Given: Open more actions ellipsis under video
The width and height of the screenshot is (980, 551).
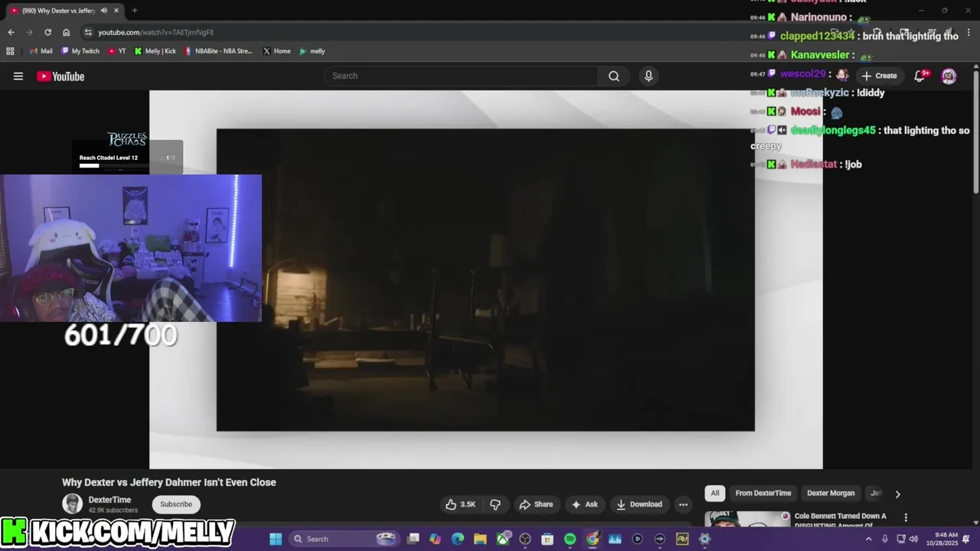Looking at the screenshot, I should [x=683, y=504].
